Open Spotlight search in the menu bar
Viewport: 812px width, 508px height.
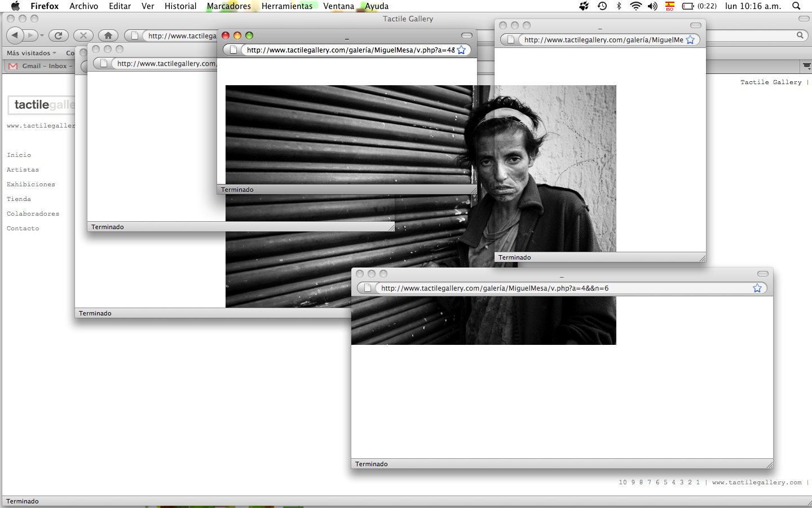click(x=796, y=6)
